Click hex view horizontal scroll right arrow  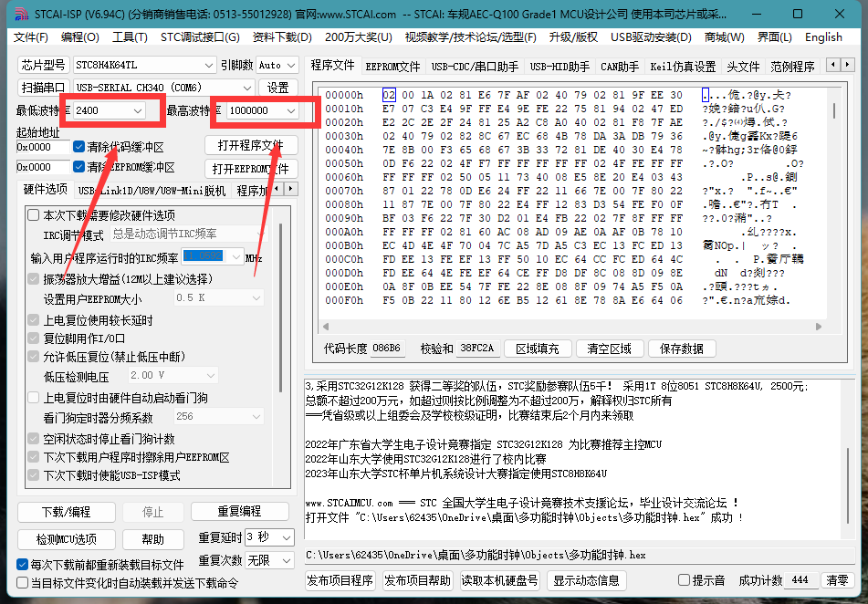point(819,327)
